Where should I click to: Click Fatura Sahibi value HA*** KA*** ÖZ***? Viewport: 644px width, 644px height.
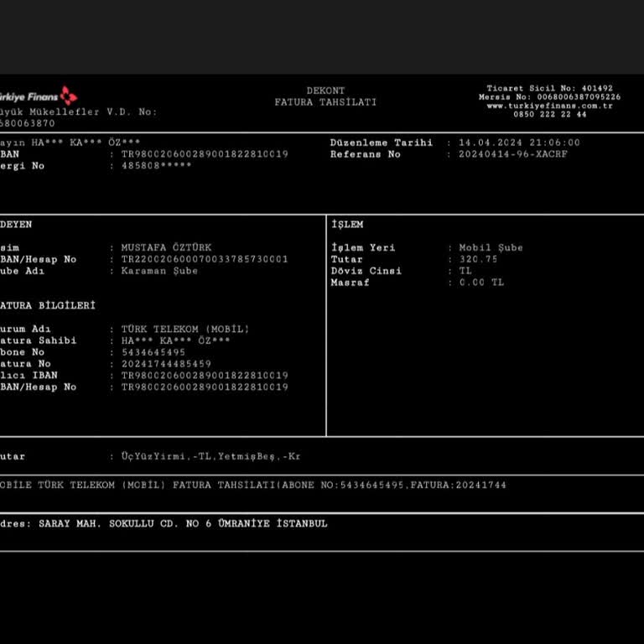tap(175, 340)
